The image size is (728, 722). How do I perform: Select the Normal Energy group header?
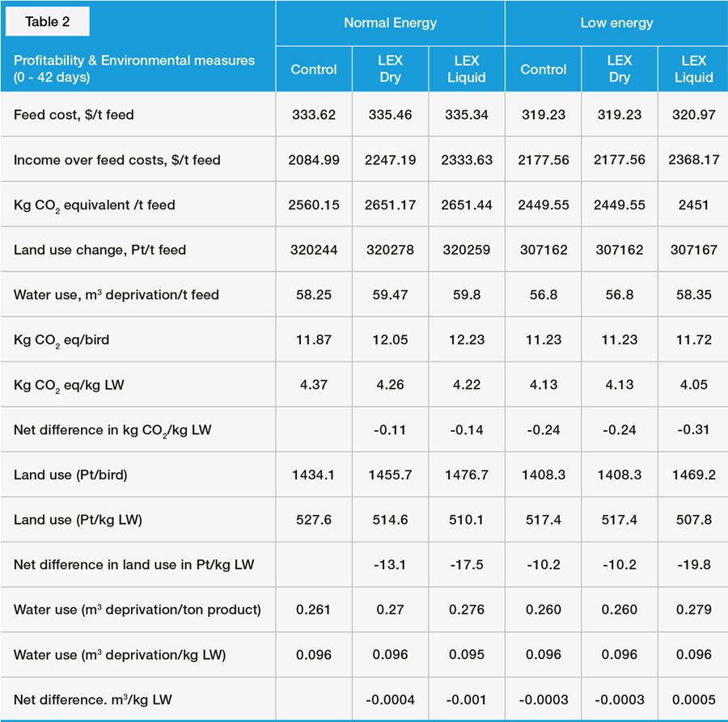[x=390, y=23]
